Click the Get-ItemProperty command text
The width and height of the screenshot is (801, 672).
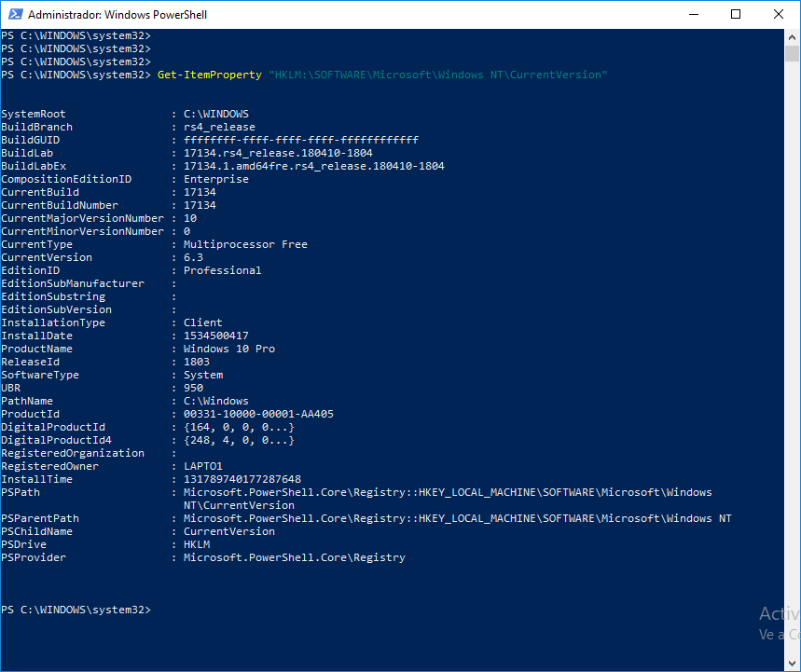pos(210,75)
